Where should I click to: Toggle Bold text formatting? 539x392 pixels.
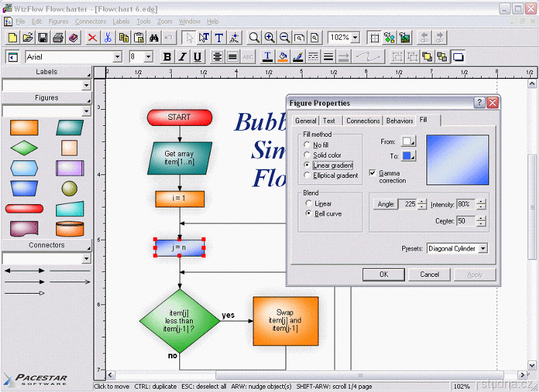click(167, 57)
